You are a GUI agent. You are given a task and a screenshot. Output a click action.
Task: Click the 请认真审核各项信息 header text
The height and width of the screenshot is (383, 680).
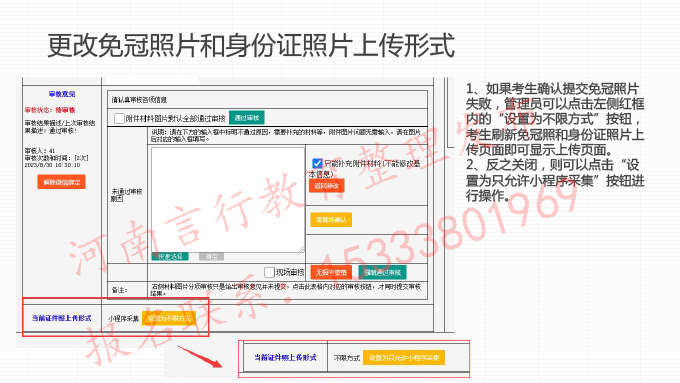[139, 100]
